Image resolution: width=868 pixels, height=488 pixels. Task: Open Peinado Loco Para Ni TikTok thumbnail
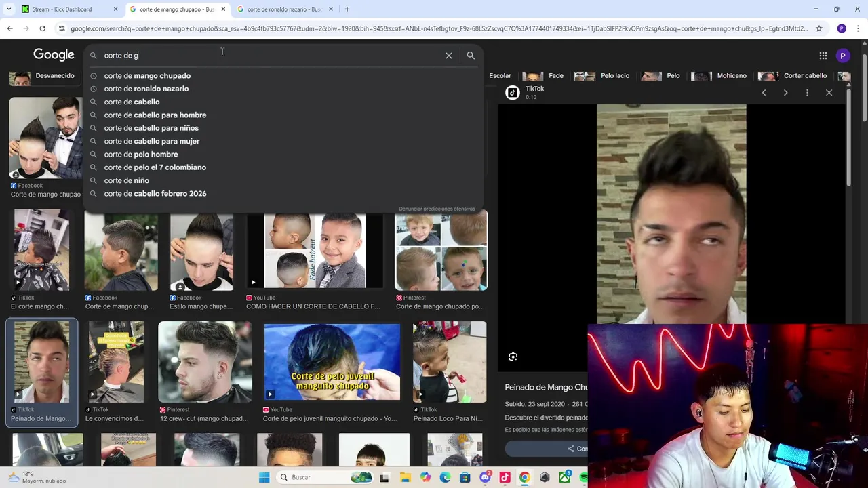[x=450, y=362]
